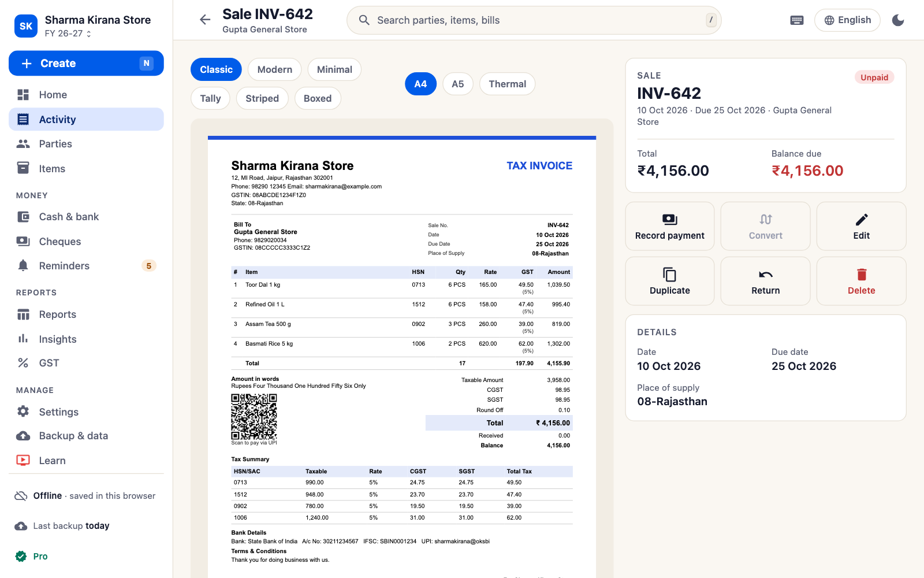Open GST section

(x=86, y=363)
